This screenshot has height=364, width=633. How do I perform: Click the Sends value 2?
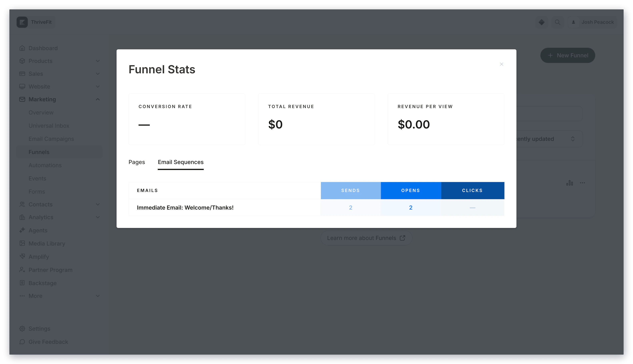click(350, 207)
